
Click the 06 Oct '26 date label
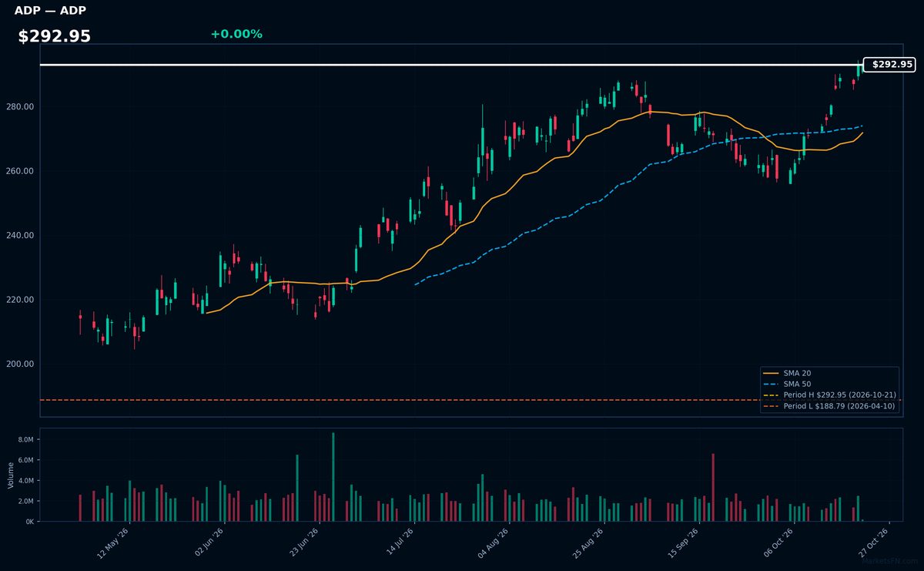780,542
